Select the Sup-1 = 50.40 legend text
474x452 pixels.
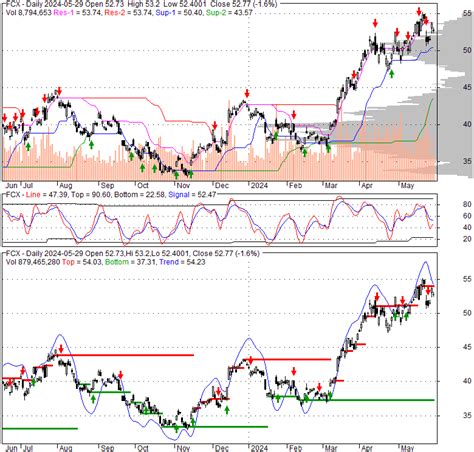tap(179, 13)
